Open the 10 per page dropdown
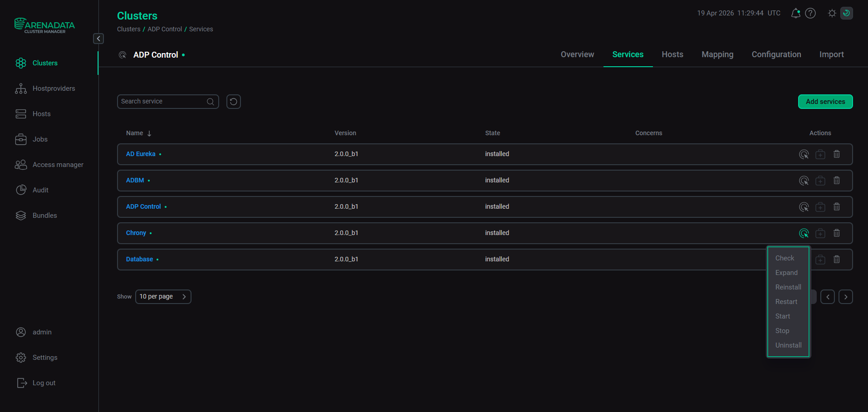This screenshot has height=412, width=868. pyautogui.click(x=163, y=297)
